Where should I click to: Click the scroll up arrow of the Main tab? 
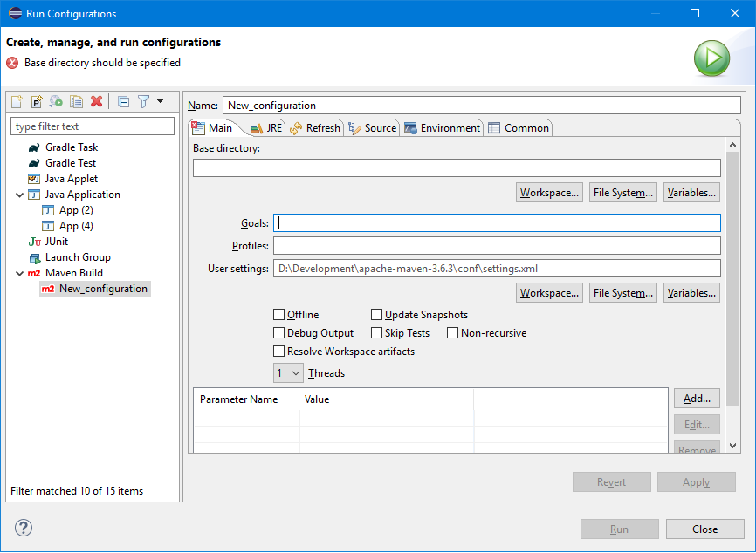tap(732, 145)
